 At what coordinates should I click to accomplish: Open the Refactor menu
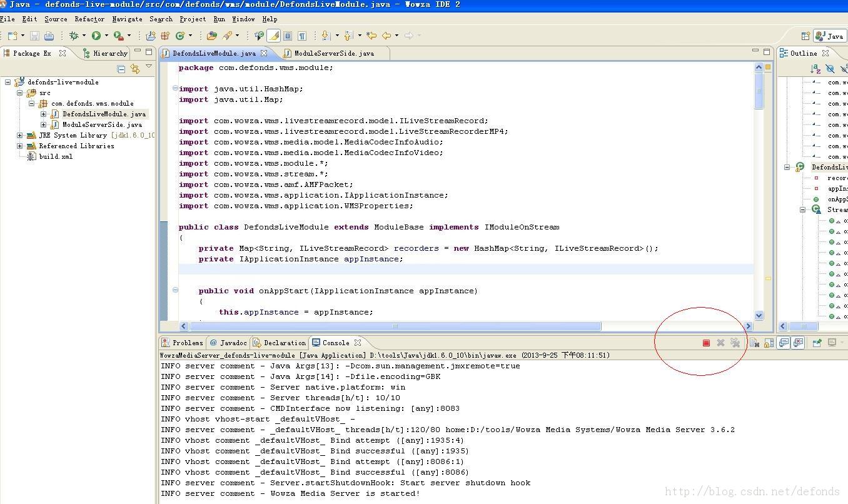[89, 19]
